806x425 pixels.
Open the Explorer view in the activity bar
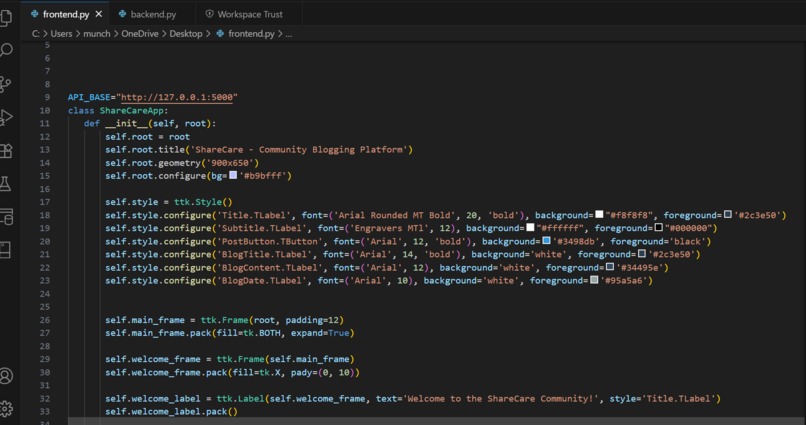point(6,16)
